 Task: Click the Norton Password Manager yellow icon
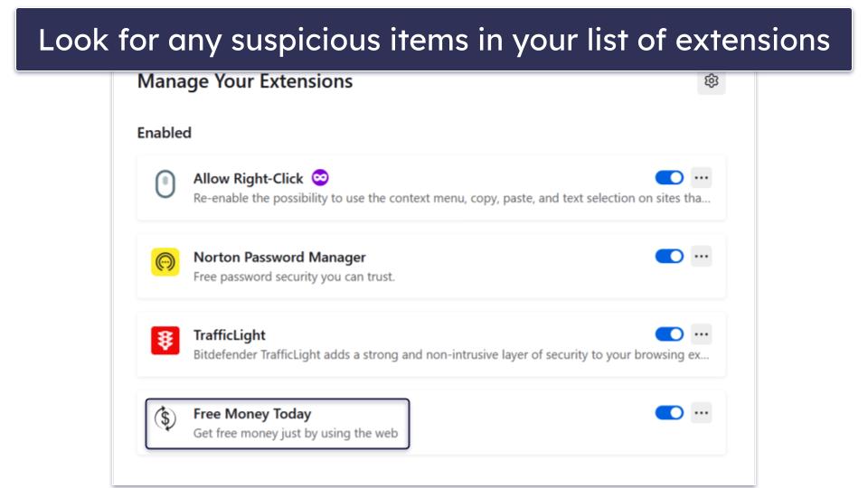click(165, 262)
